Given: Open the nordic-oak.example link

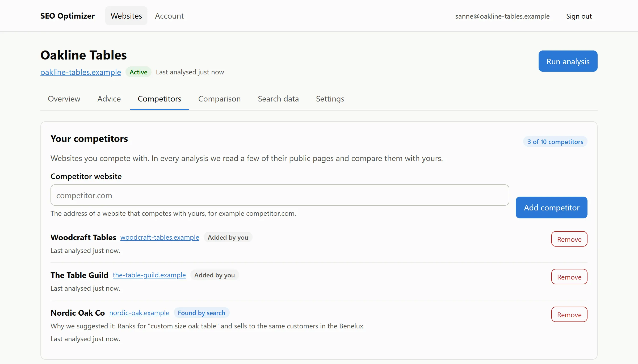Looking at the screenshot, I should pos(139,313).
